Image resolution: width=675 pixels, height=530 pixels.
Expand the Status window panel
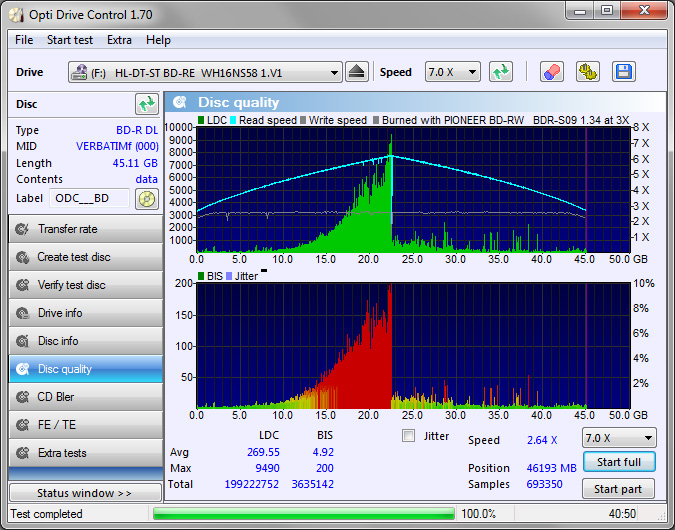coord(85,493)
